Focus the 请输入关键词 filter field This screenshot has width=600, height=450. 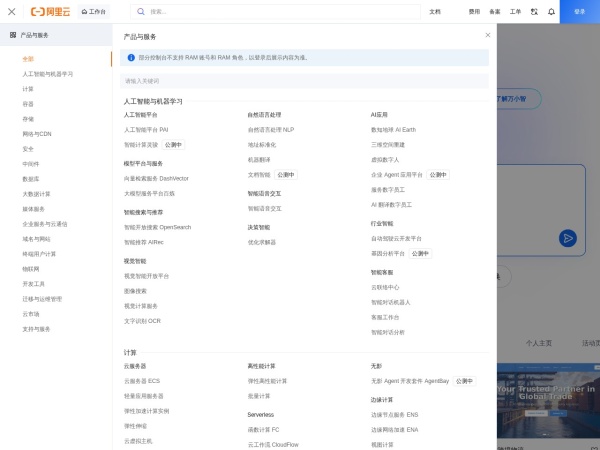click(x=304, y=81)
